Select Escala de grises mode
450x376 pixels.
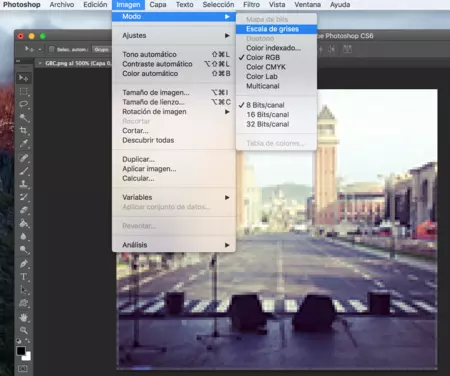tap(276, 29)
